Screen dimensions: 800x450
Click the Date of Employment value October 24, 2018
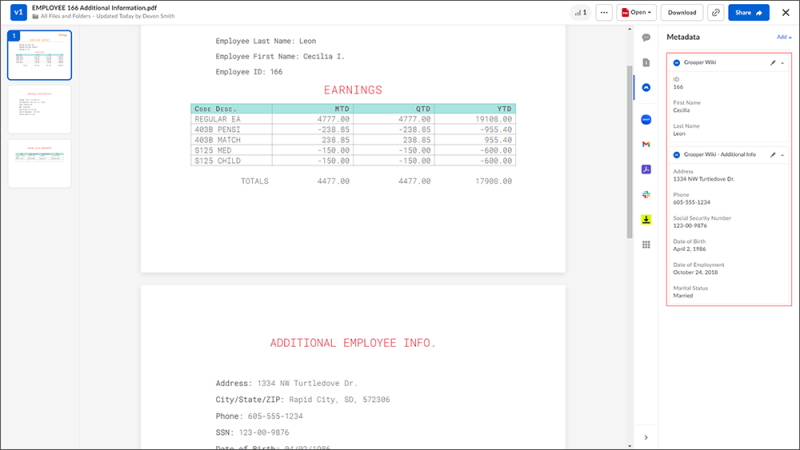click(x=695, y=272)
